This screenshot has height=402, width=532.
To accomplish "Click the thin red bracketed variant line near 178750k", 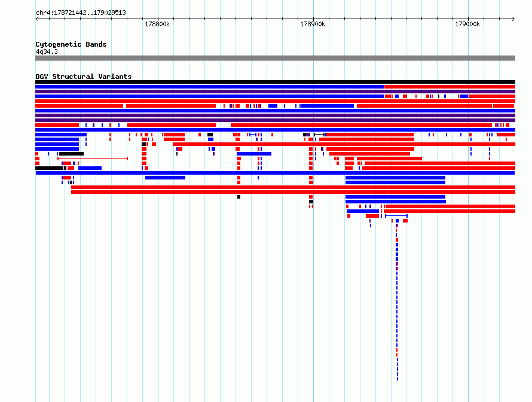I will tap(93, 158).
